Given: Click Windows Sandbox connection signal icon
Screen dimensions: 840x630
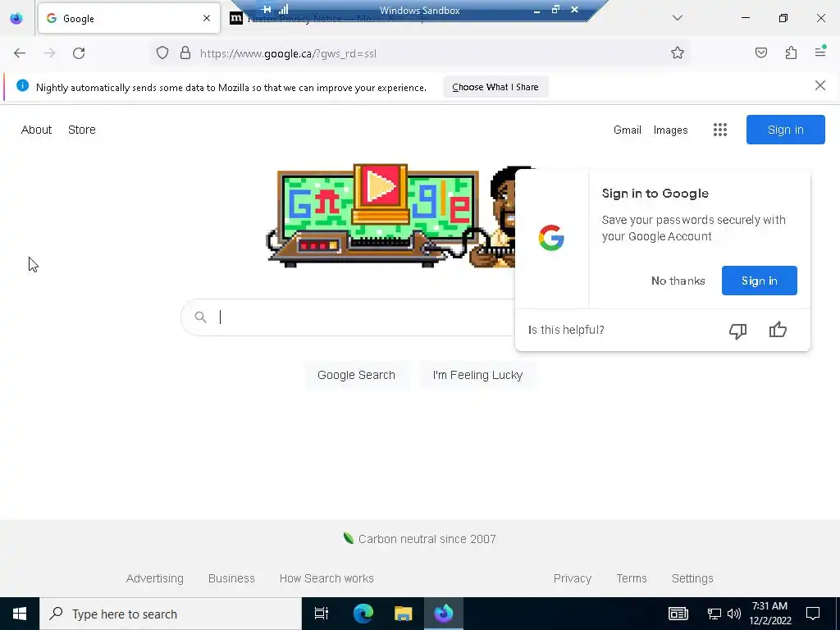Looking at the screenshot, I should click(x=283, y=9).
